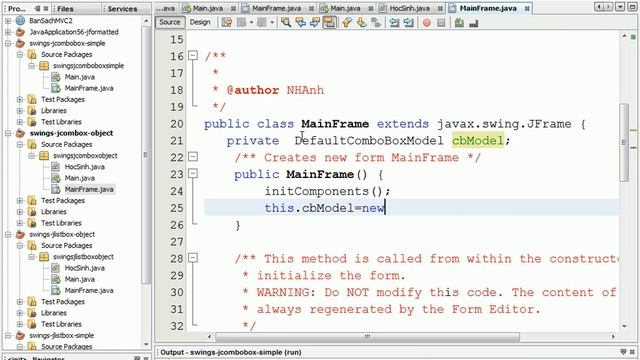Click Shift Line Left icon

tap(394, 22)
